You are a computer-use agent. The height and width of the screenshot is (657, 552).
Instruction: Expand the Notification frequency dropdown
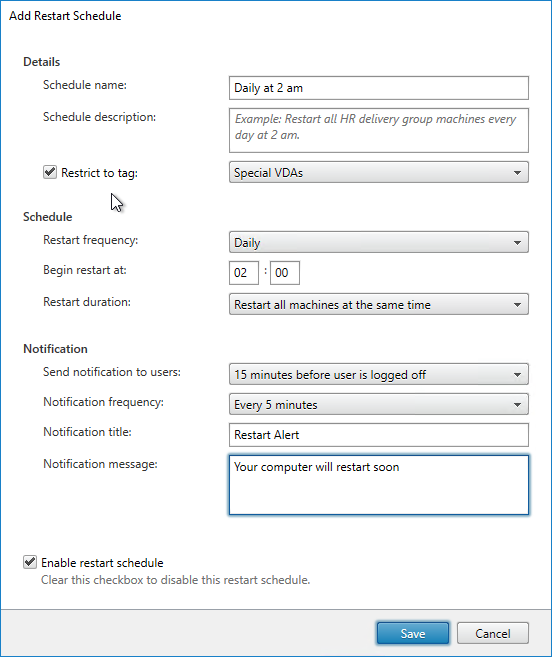[378, 404]
